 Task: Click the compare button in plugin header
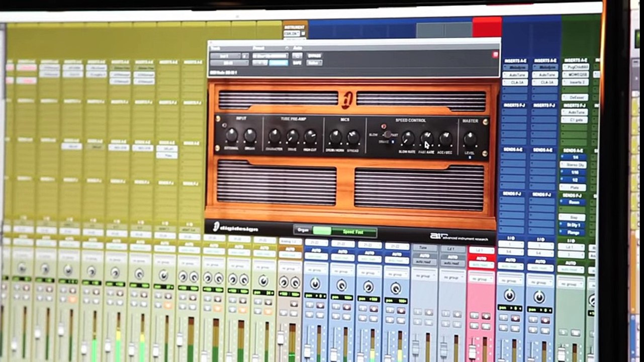[279, 63]
